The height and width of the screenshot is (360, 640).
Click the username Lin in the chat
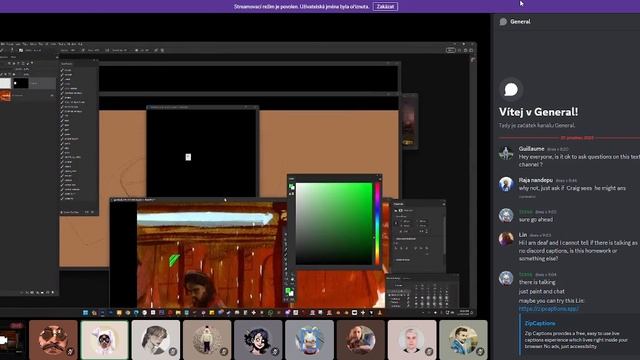tap(522, 235)
